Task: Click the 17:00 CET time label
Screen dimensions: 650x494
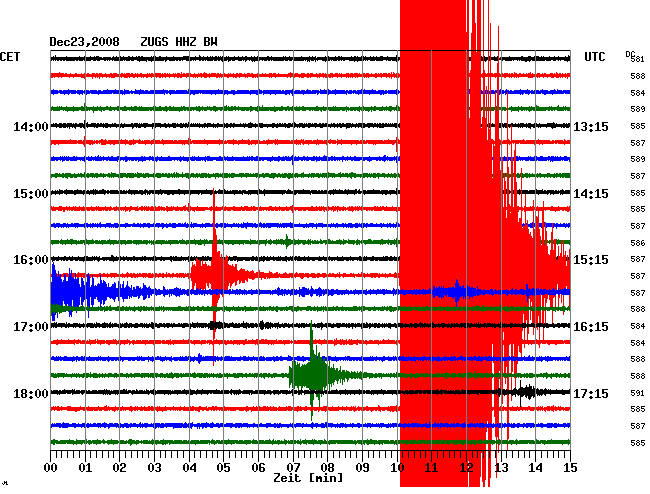Action: click(31, 327)
